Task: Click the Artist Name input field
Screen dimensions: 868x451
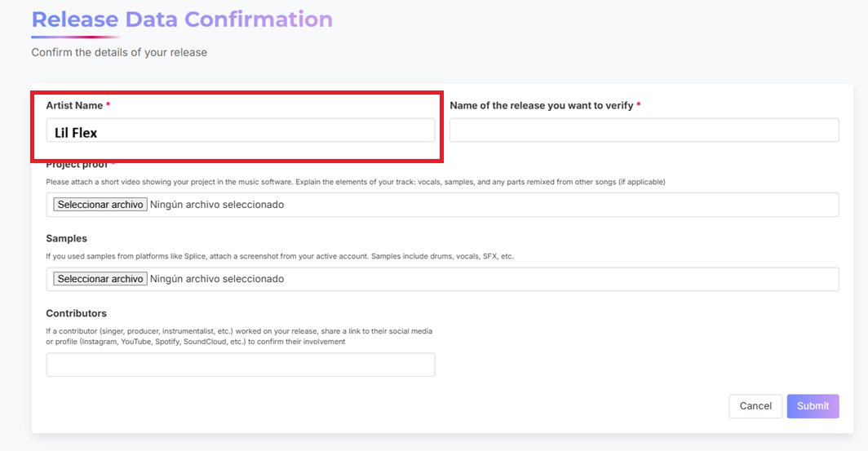Action: 241,131
